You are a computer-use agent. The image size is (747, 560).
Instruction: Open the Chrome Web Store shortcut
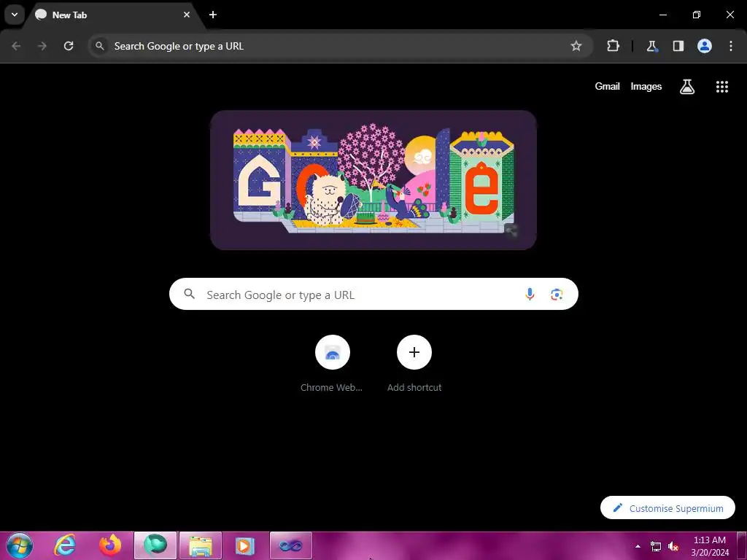pos(332,365)
